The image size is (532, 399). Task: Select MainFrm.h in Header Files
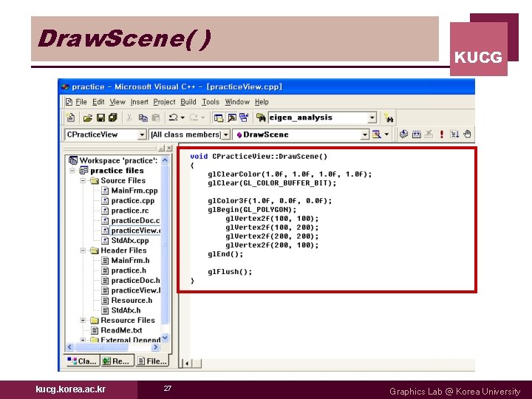[x=130, y=261]
